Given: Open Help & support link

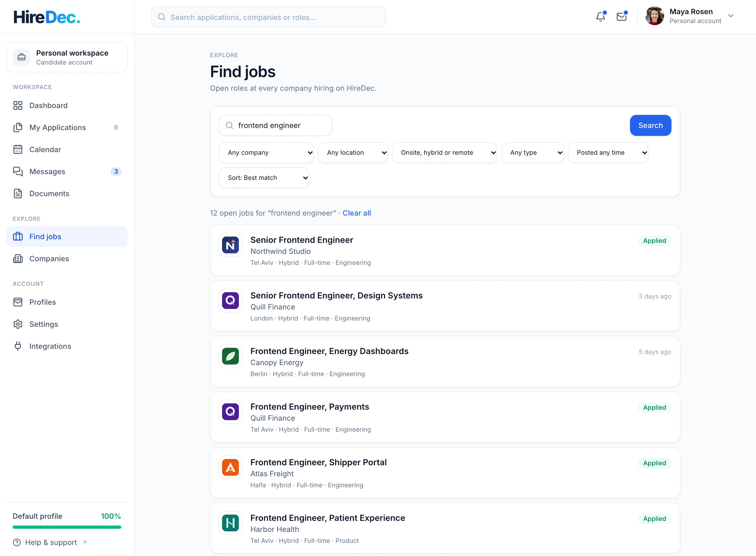Looking at the screenshot, I should tap(50, 542).
